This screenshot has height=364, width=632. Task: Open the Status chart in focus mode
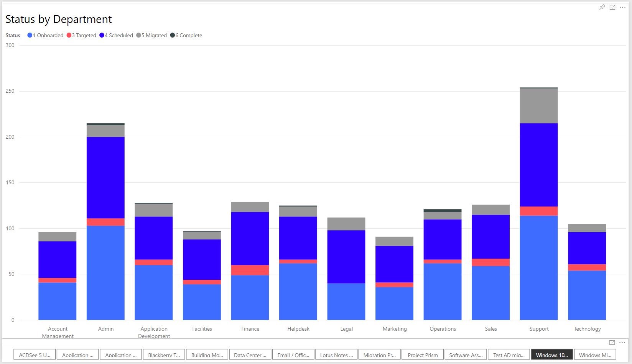pos(612,7)
